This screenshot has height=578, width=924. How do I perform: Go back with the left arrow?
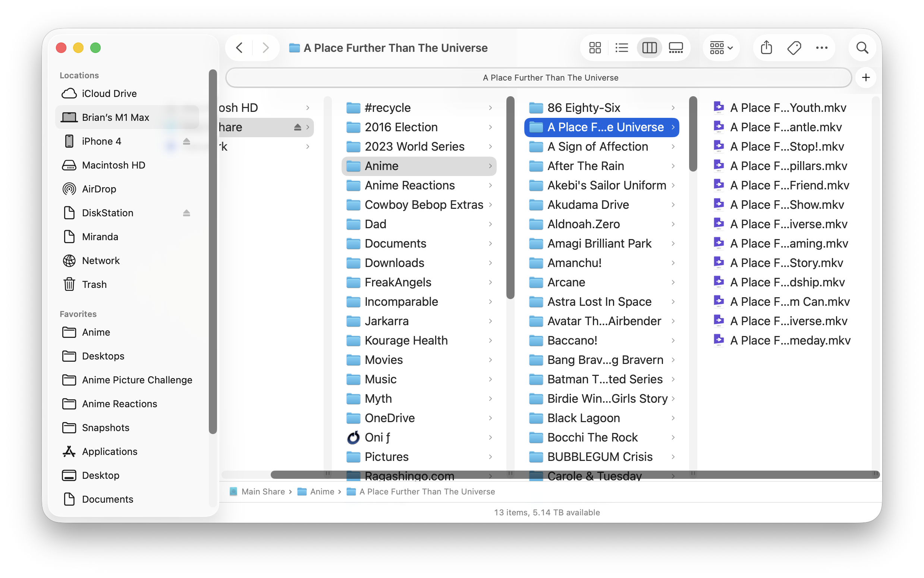tap(240, 48)
